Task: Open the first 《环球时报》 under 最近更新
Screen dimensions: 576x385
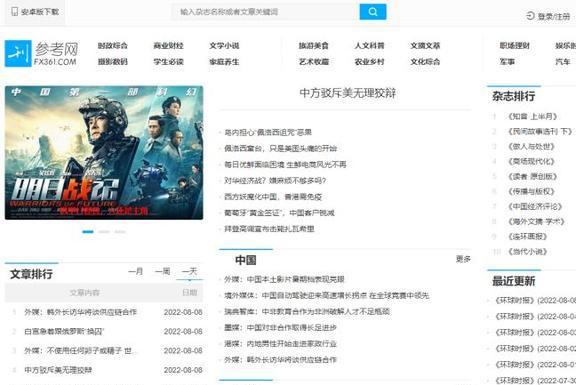Action: click(535, 301)
